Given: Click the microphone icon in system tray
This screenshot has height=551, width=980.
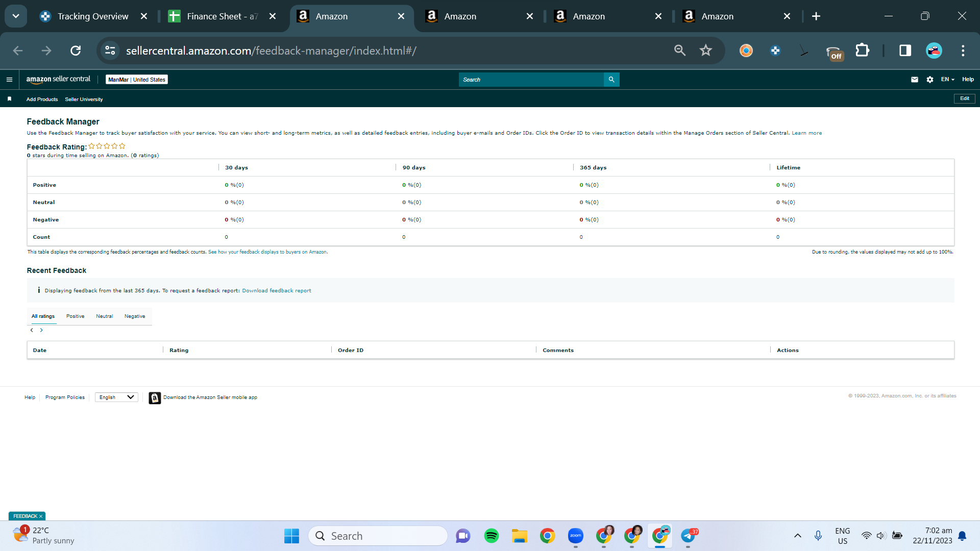Looking at the screenshot, I should pyautogui.click(x=818, y=536).
